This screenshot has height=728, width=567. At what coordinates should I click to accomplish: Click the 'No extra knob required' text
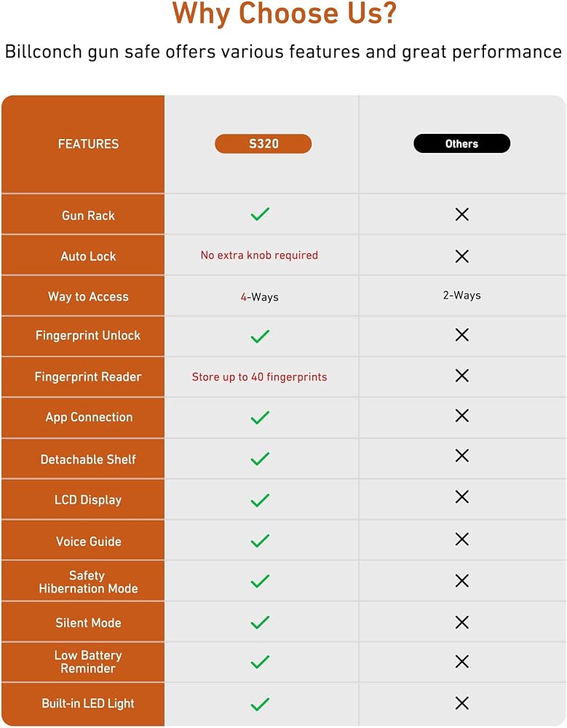tap(259, 255)
